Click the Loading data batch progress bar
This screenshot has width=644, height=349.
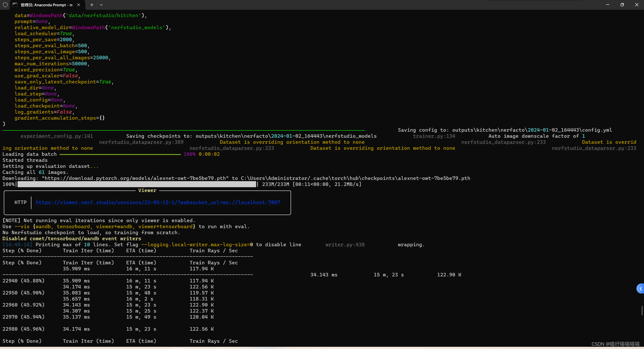pos(120,154)
